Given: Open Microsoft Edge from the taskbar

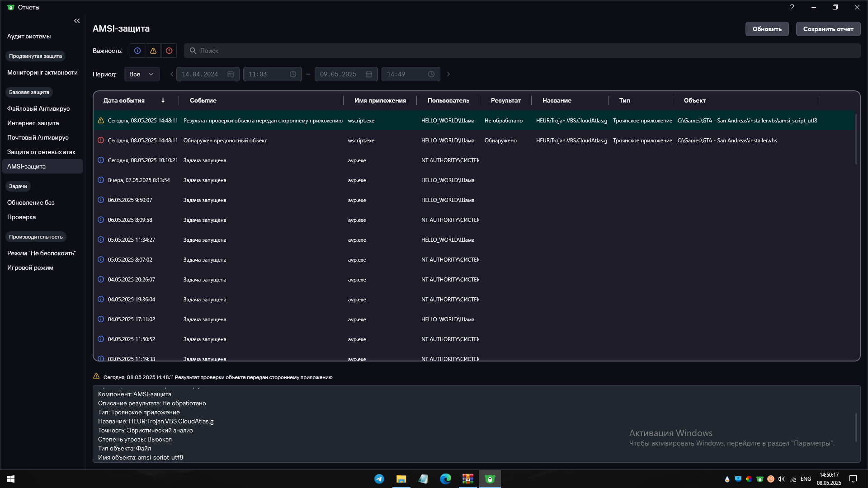Looking at the screenshot, I should tap(445, 479).
